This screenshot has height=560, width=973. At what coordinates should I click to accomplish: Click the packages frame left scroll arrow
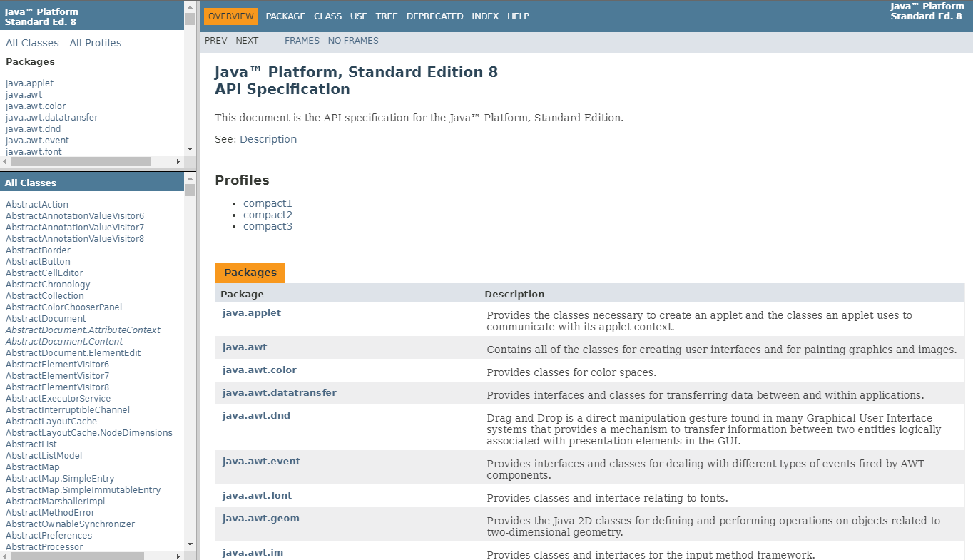5,162
